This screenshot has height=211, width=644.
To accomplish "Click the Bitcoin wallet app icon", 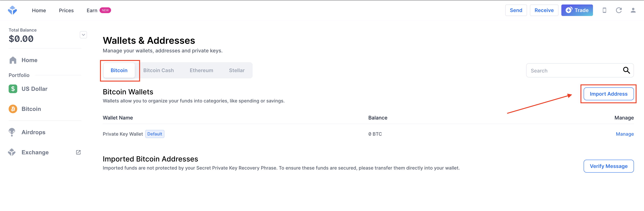I will (13, 109).
